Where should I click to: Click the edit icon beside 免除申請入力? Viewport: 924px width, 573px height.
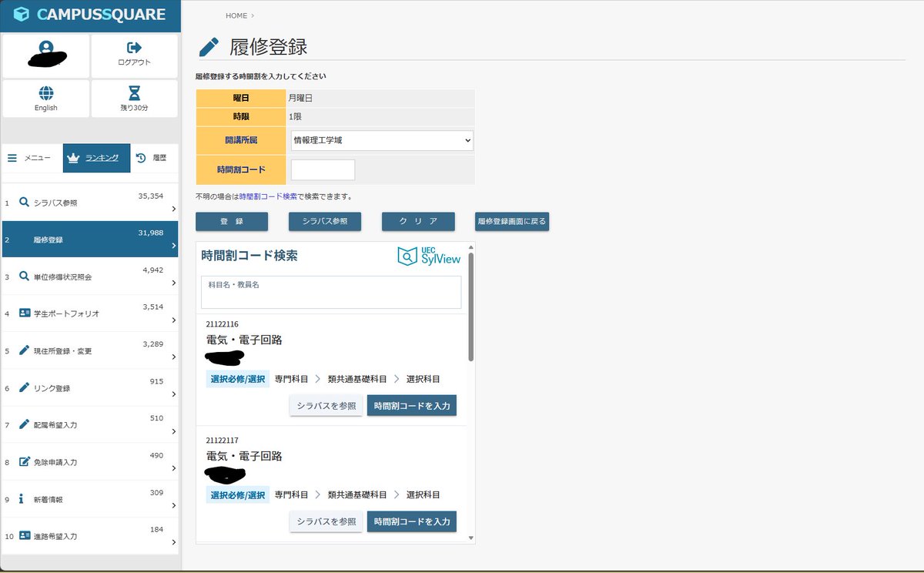pos(25,461)
